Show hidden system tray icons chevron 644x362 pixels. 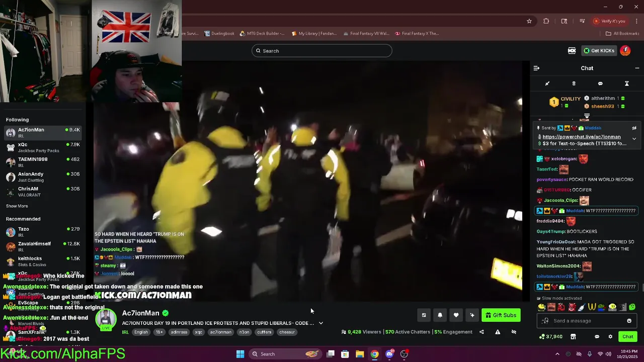557,354
